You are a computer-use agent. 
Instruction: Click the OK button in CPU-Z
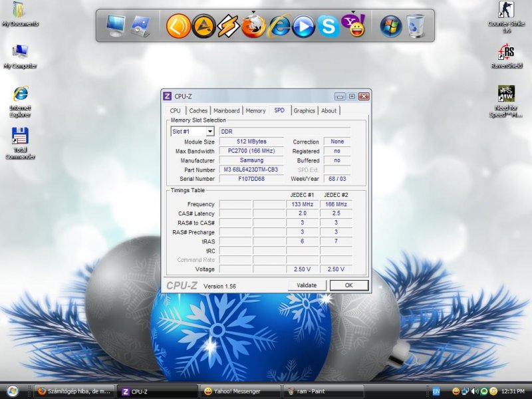348,285
